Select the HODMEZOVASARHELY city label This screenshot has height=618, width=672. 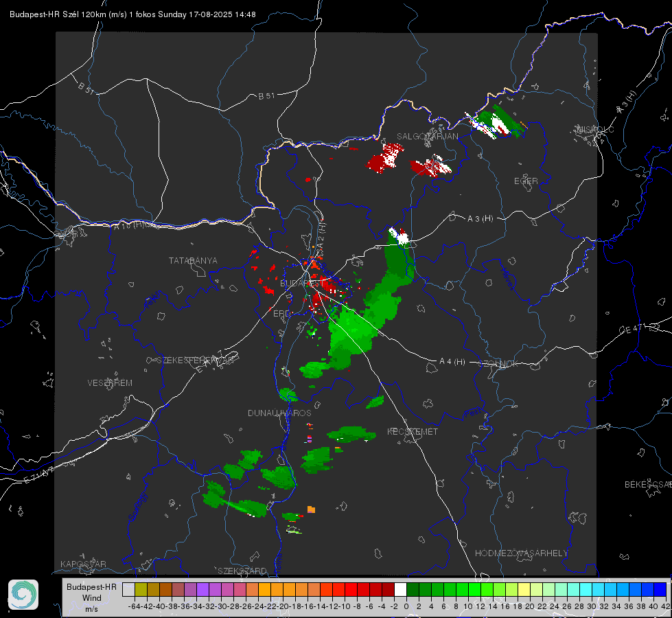pyautogui.click(x=522, y=553)
